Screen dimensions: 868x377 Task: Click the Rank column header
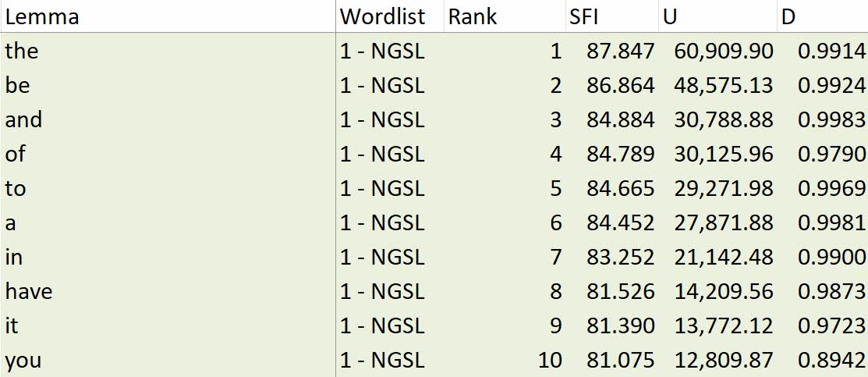pyautogui.click(x=473, y=16)
